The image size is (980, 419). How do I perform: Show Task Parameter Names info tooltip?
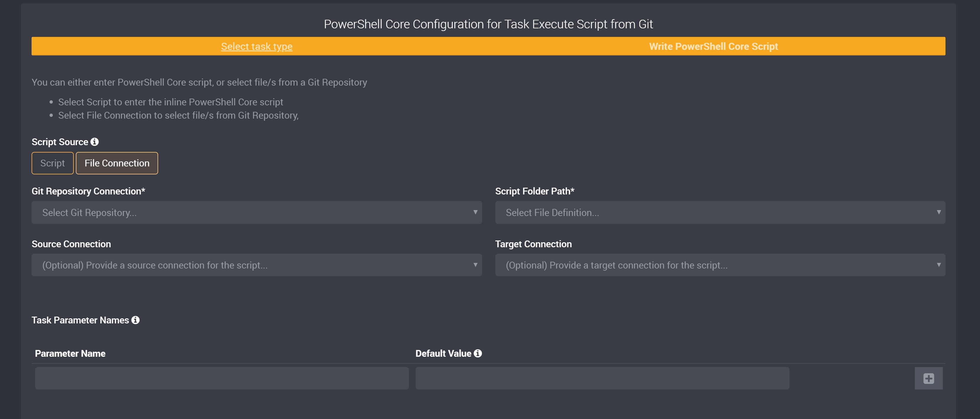tap(135, 320)
